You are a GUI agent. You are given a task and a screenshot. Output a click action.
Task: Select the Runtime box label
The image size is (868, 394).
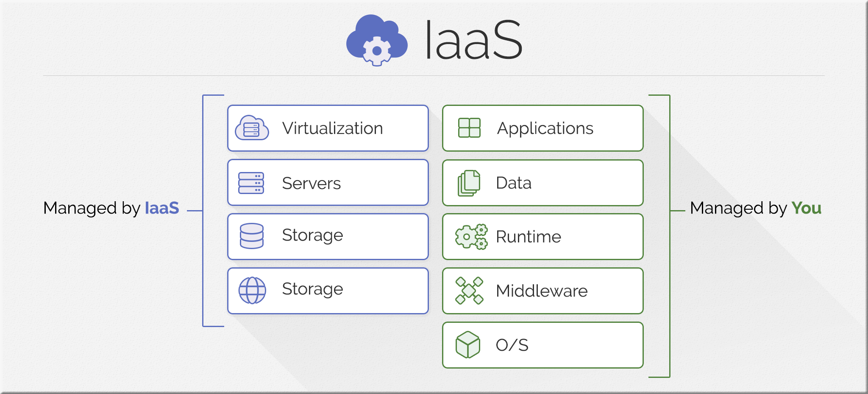529,237
